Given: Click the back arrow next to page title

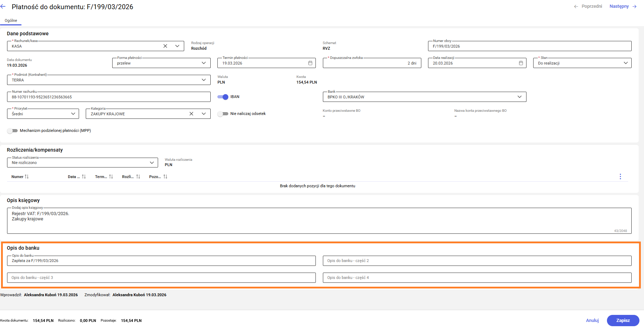Looking at the screenshot, I should tap(3, 7).
